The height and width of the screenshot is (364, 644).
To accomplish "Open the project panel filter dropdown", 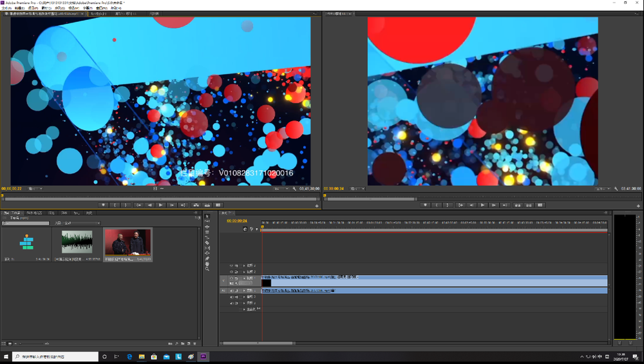I will click(x=81, y=223).
